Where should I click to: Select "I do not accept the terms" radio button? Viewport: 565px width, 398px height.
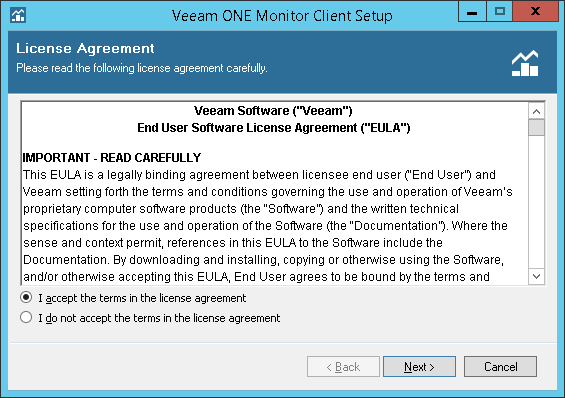pyautogui.click(x=26, y=317)
